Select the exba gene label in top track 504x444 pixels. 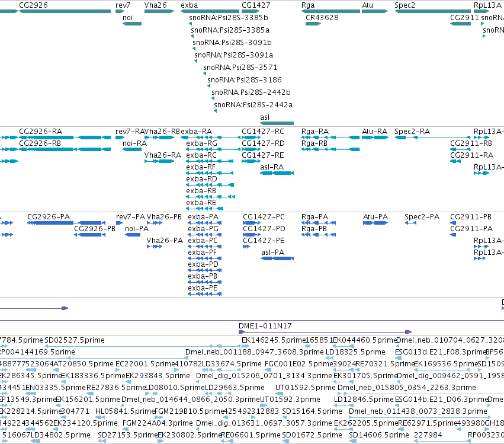coord(190,5)
